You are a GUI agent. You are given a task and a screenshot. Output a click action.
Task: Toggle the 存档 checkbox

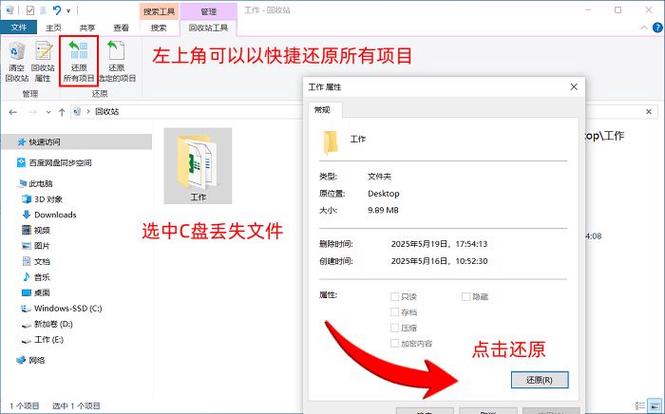tap(395, 312)
